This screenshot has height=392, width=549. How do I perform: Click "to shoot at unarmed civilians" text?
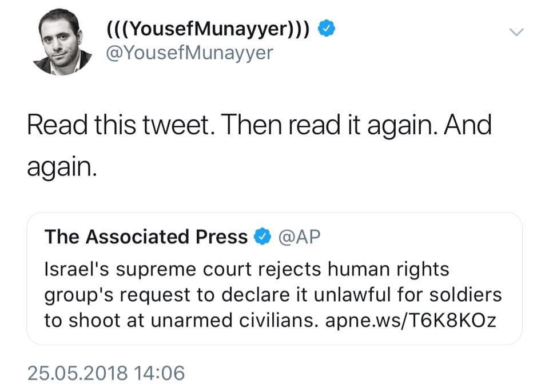coord(181,320)
